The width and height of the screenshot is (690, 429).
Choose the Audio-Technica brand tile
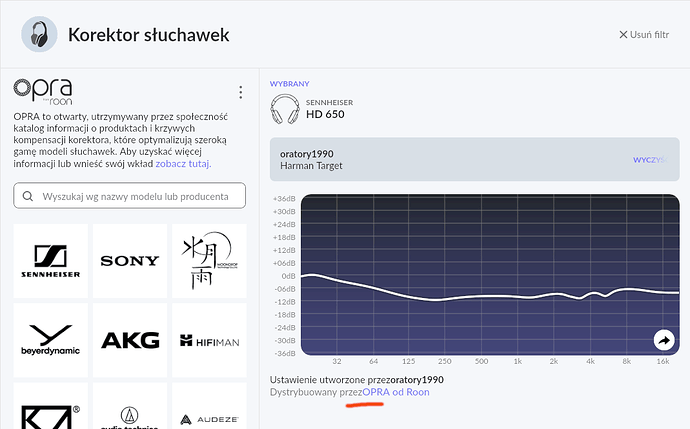(130, 406)
